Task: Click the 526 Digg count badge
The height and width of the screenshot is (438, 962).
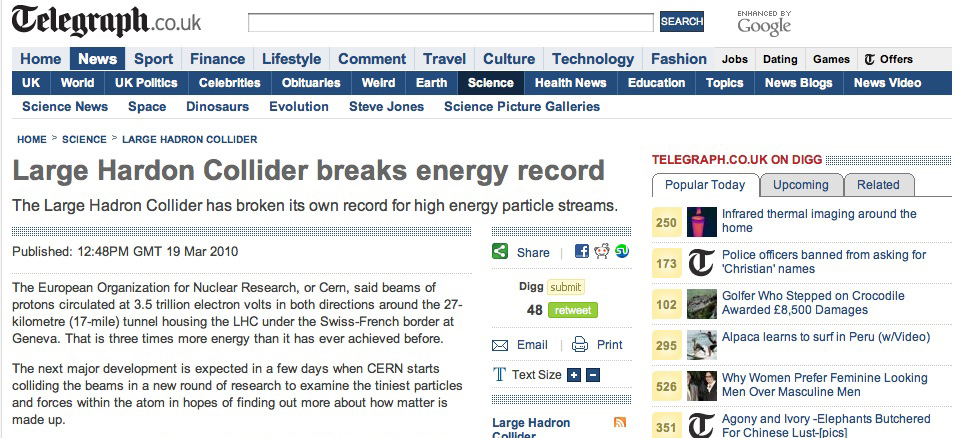Action: [666, 386]
